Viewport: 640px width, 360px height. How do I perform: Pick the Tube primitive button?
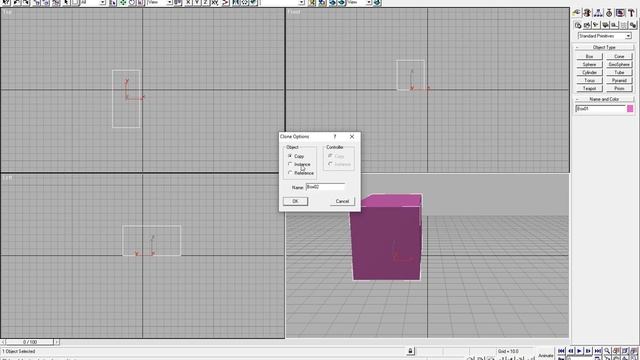pyautogui.click(x=619, y=72)
